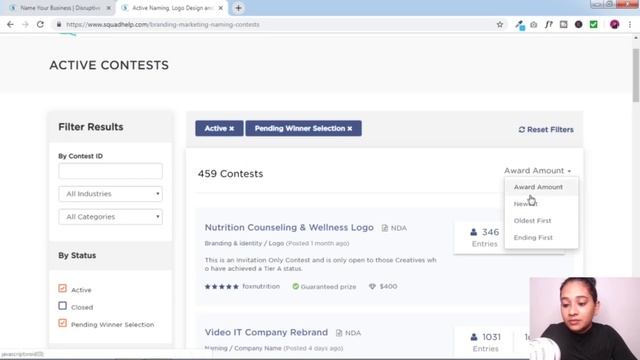Switch to Name Your Business tab
Viewport: 640px width, 360px height.
[x=60, y=8]
